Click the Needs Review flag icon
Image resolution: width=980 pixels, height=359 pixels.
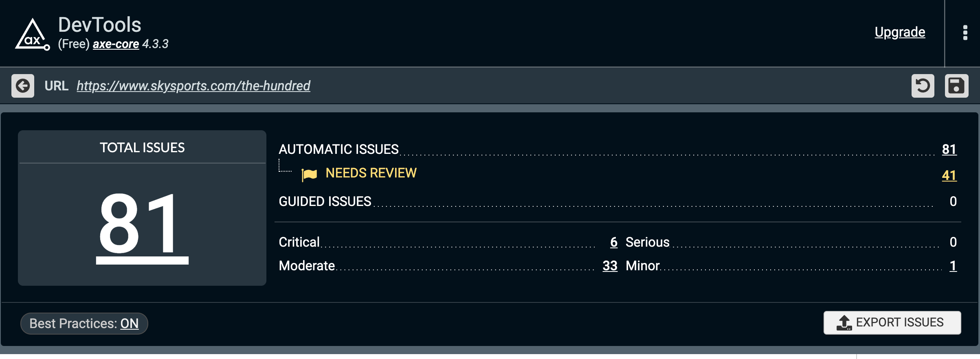tap(309, 174)
